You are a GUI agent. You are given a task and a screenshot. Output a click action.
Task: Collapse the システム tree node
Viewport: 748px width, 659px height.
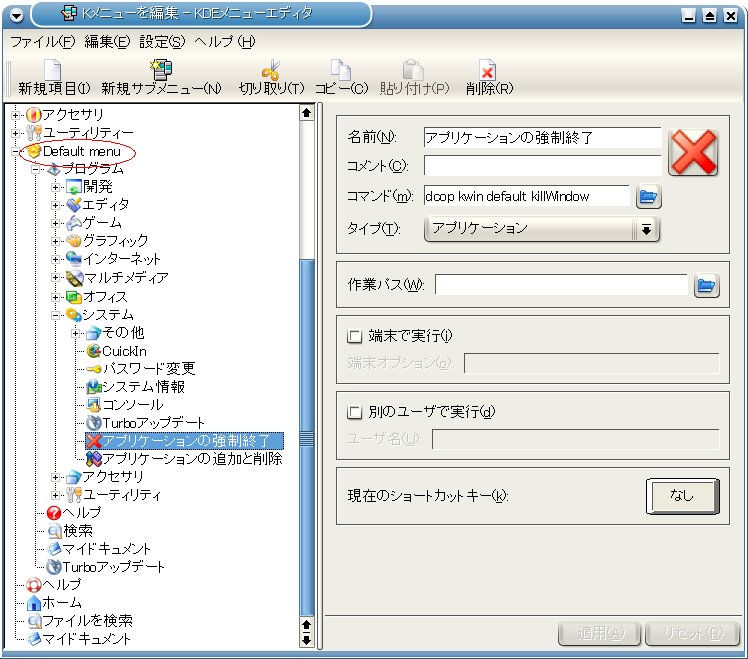click(55, 315)
